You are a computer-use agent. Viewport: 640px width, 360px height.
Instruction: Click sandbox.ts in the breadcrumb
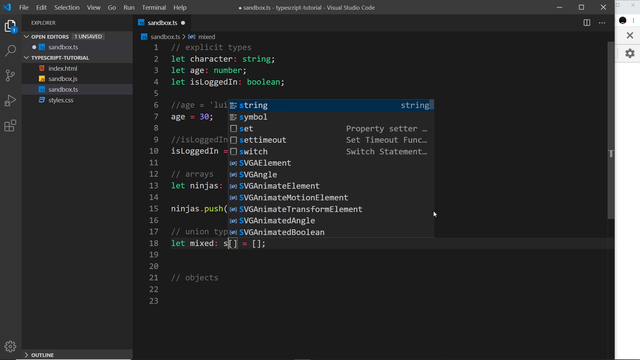(165, 37)
